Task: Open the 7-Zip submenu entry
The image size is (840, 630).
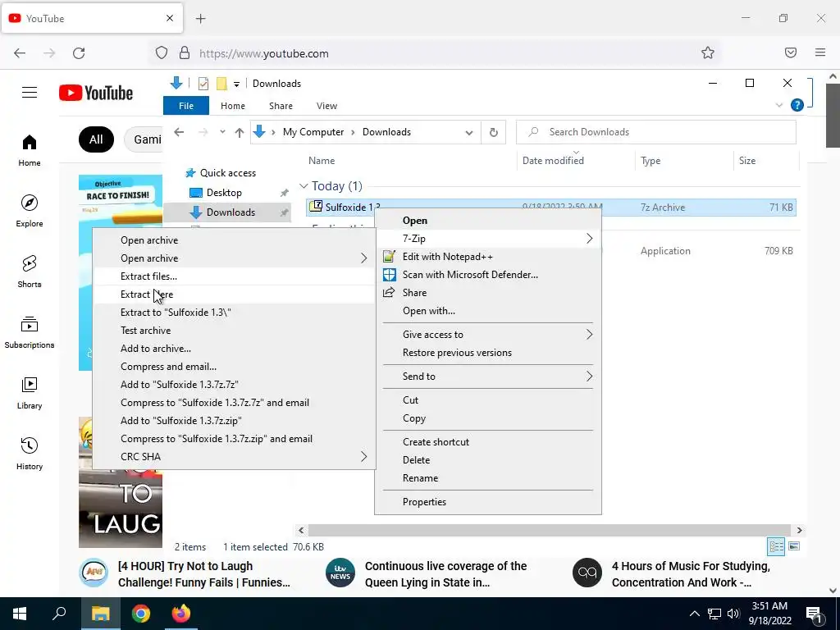Action: (488, 239)
